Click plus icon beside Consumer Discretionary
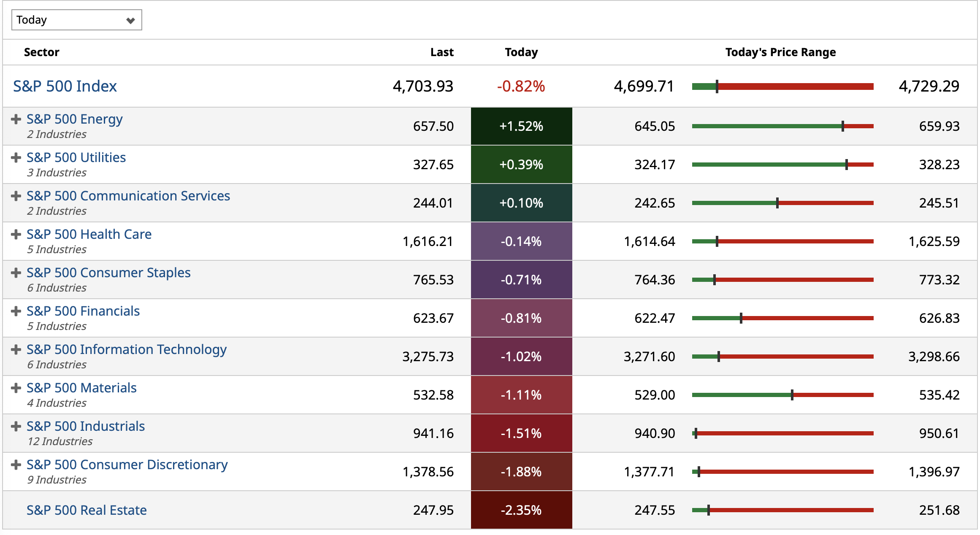This screenshot has height=535, width=980. 16,465
